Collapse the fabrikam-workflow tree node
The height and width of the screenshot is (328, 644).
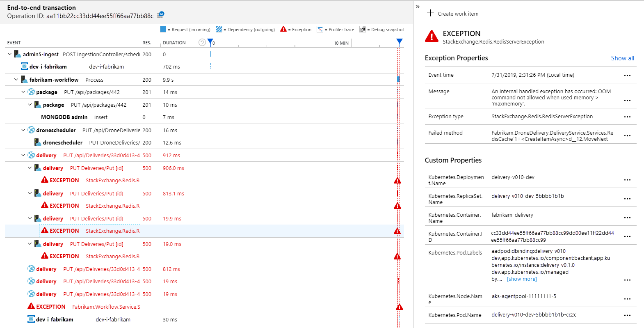pyautogui.click(x=16, y=79)
